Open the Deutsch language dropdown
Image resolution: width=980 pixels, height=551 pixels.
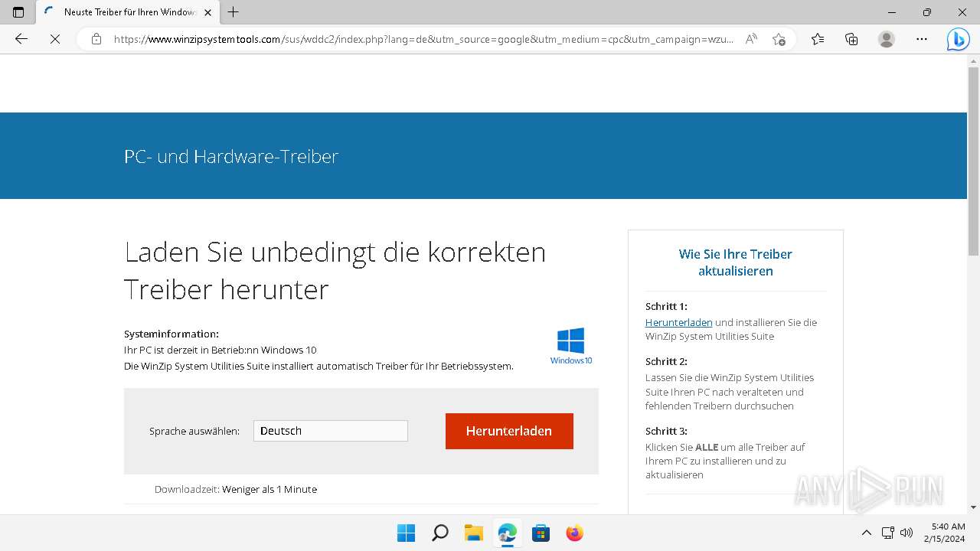pyautogui.click(x=331, y=431)
